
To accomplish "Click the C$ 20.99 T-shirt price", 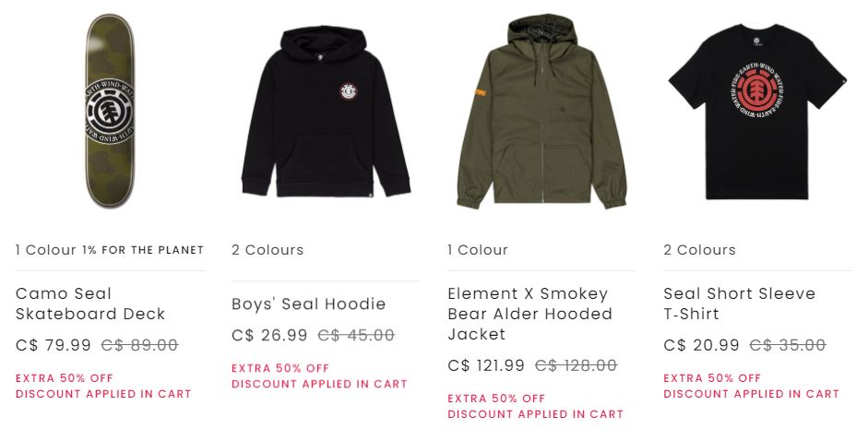I will point(701,345).
